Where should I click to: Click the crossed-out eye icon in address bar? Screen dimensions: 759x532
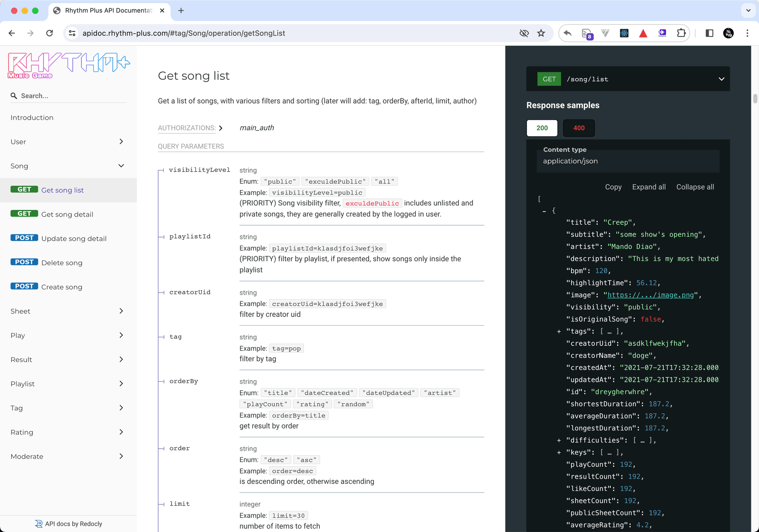[x=524, y=33]
